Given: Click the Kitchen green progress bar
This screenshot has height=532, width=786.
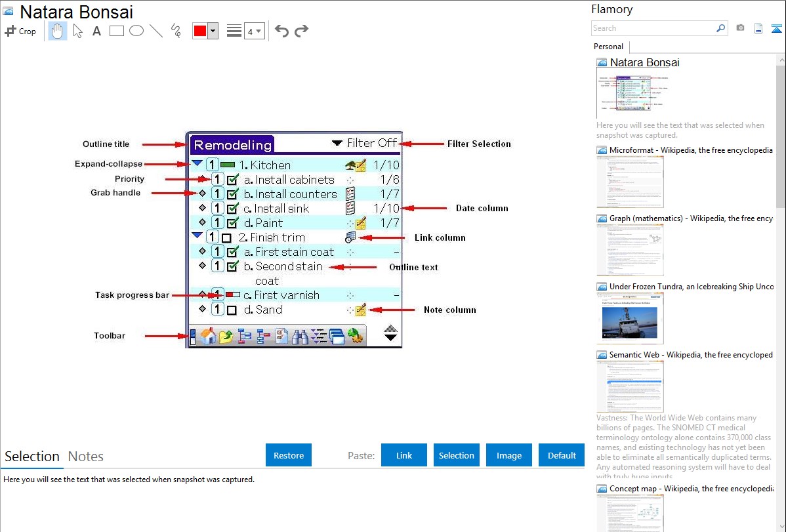Looking at the screenshot, I should [x=228, y=165].
